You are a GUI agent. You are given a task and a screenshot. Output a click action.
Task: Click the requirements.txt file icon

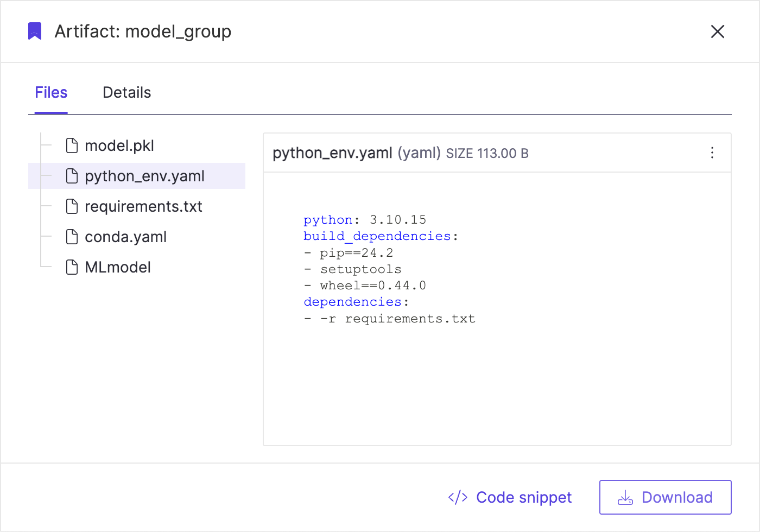pos(72,206)
